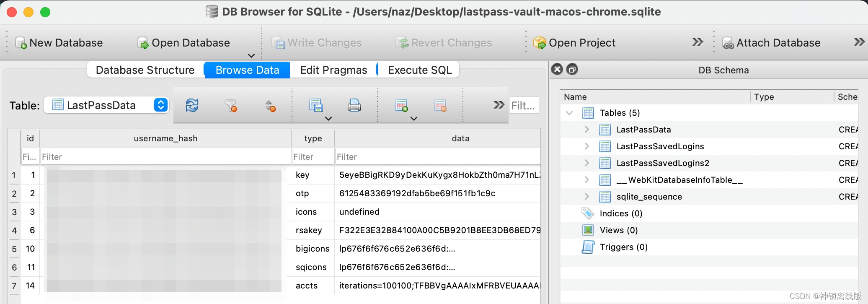This screenshot has height=304, width=868.
Task: Click the Open Project button
Action: pos(574,43)
